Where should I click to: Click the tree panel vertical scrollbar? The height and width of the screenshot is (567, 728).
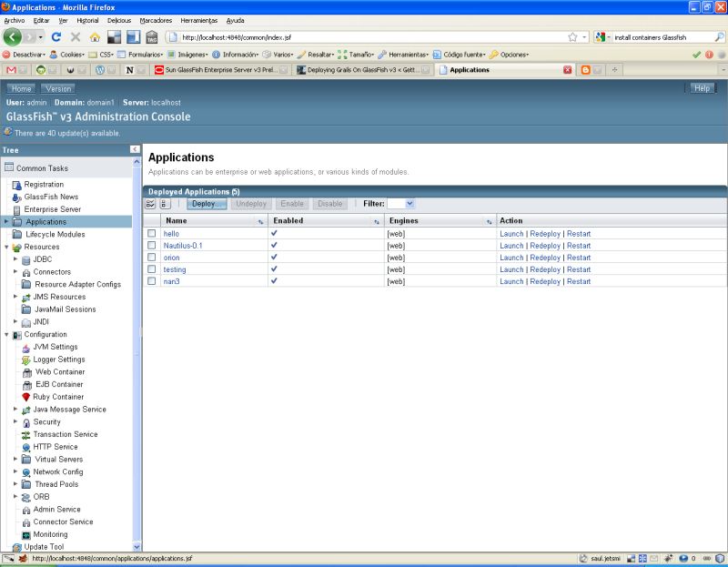click(x=136, y=354)
